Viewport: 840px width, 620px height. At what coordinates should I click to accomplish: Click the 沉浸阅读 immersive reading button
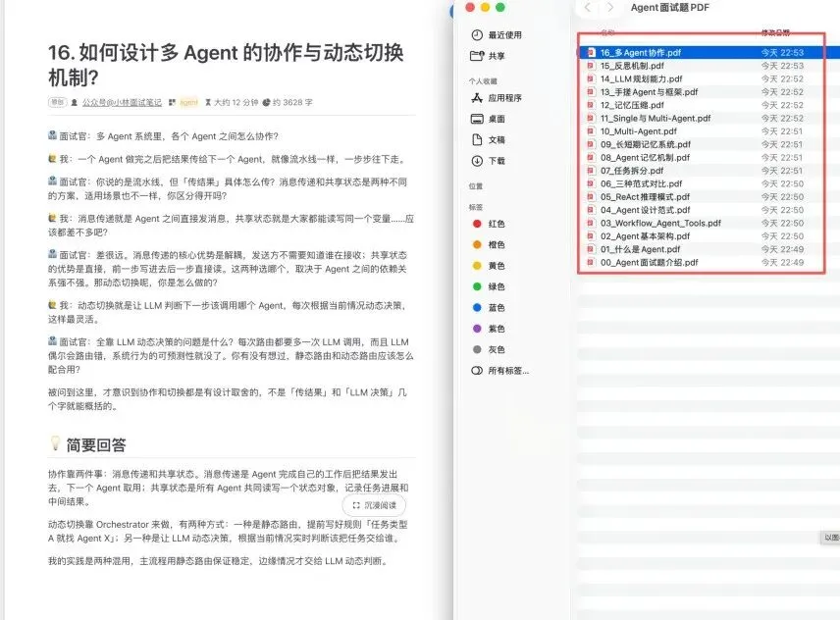click(374, 505)
